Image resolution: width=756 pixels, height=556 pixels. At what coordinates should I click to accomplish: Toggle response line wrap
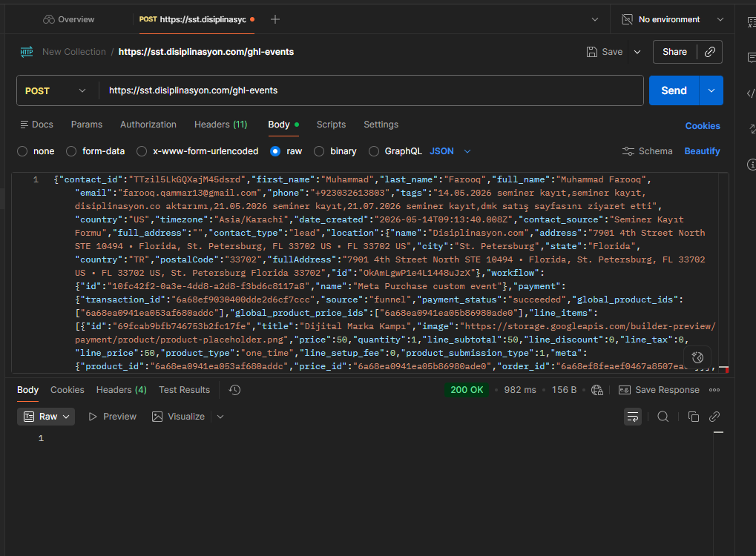click(x=633, y=417)
